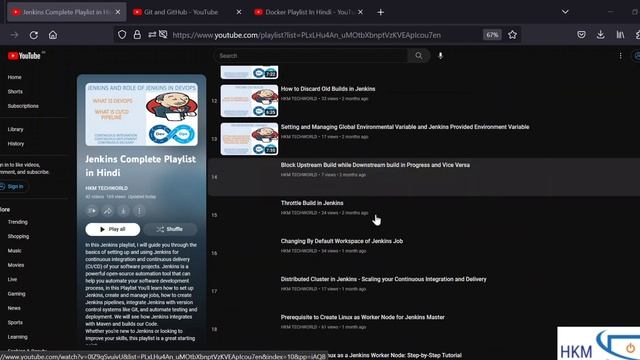Download the playlist icon under HKM TECHWORLD
Image resolution: width=640 pixels, height=360 pixels.
point(123,211)
